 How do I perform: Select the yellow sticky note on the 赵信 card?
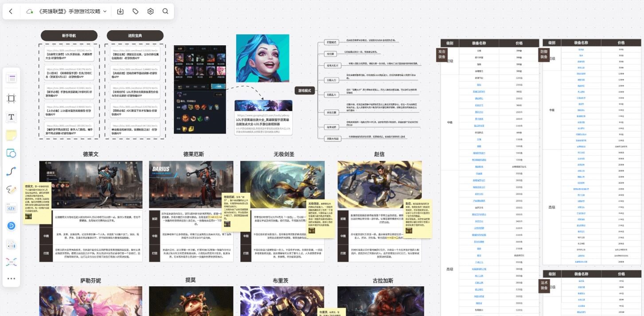click(x=418, y=219)
